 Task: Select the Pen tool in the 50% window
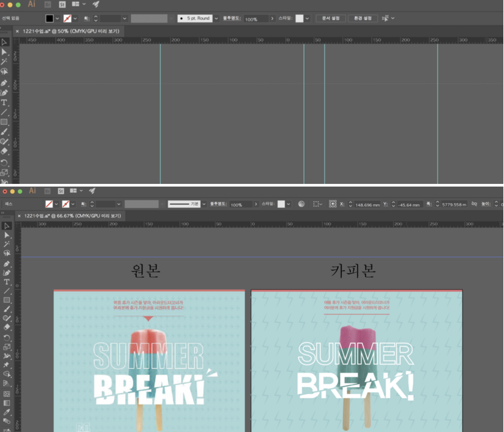[4, 83]
